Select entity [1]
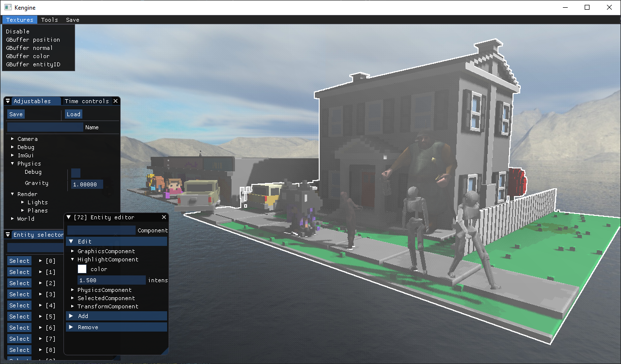 [19, 272]
